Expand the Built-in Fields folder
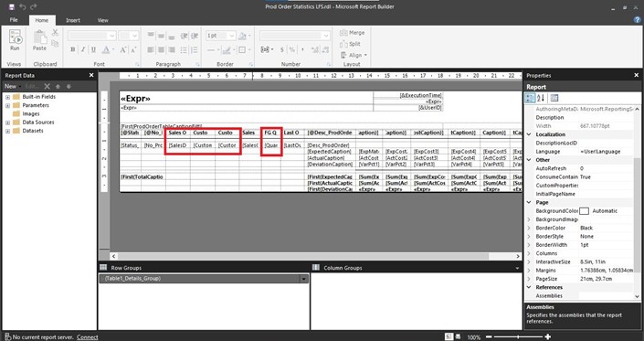 click(x=8, y=97)
